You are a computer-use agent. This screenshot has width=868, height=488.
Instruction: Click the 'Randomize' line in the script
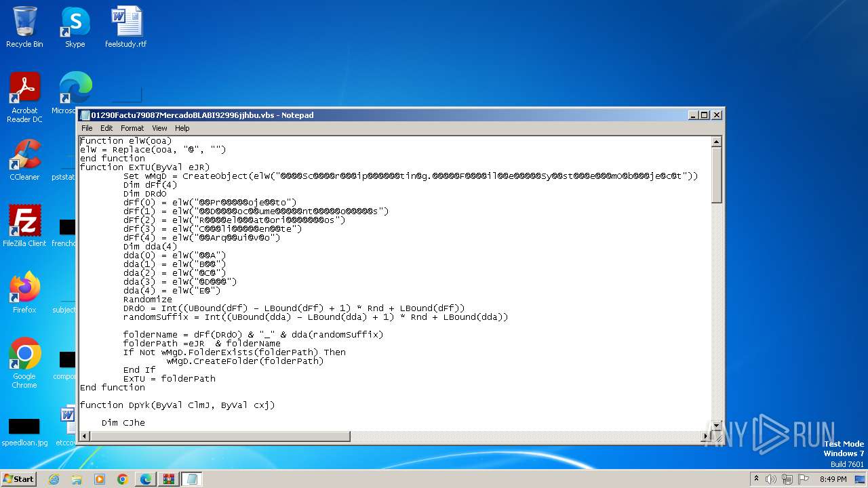click(x=147, y=300)
